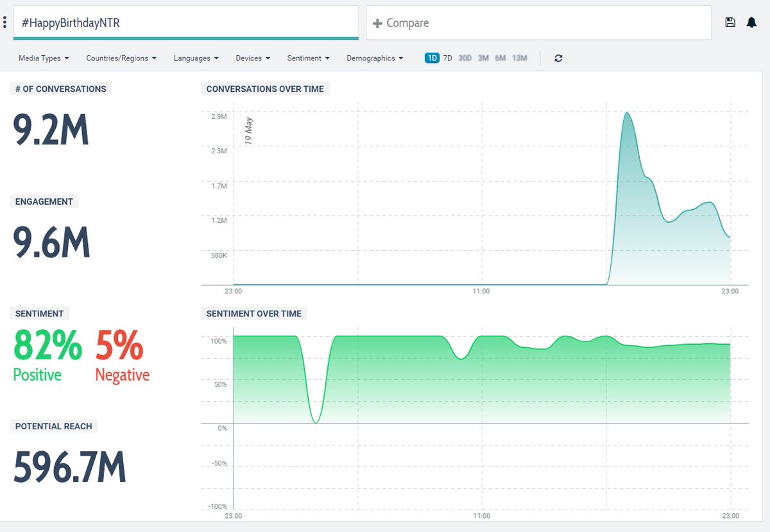This screenshot has height=532, width=770.
Task: Switch to the 30D time range
Action: 465,58
